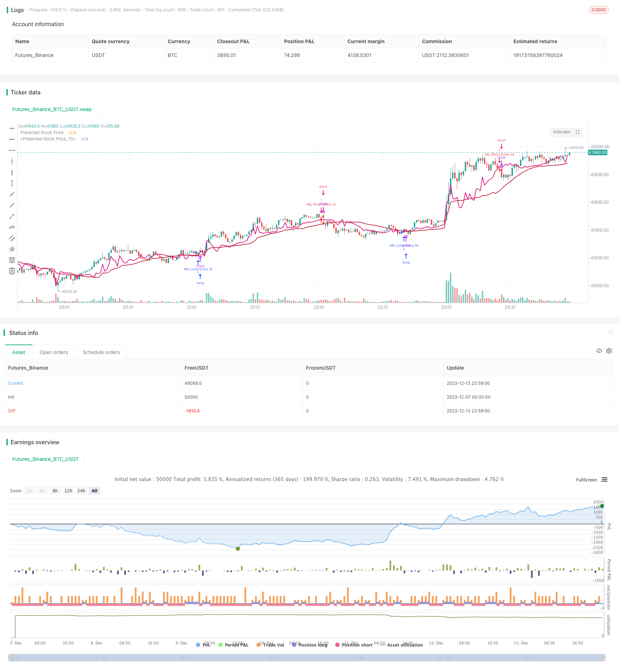
Task: Toggle the Position short legend series
Action: pyautogui.click(x=354, y=645)
